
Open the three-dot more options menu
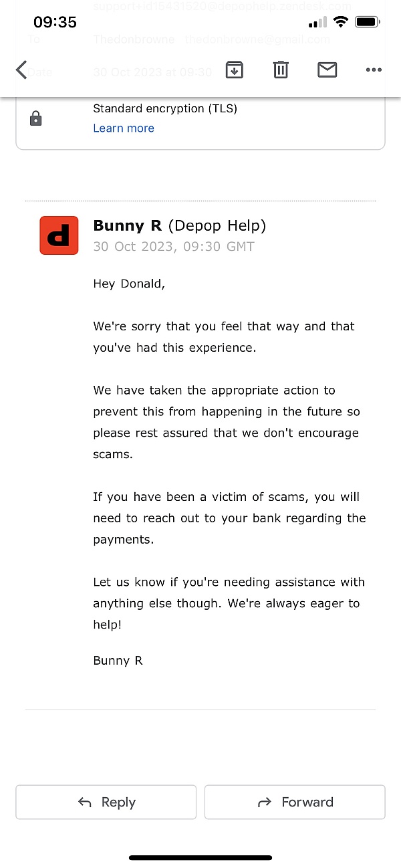[374, 70]
